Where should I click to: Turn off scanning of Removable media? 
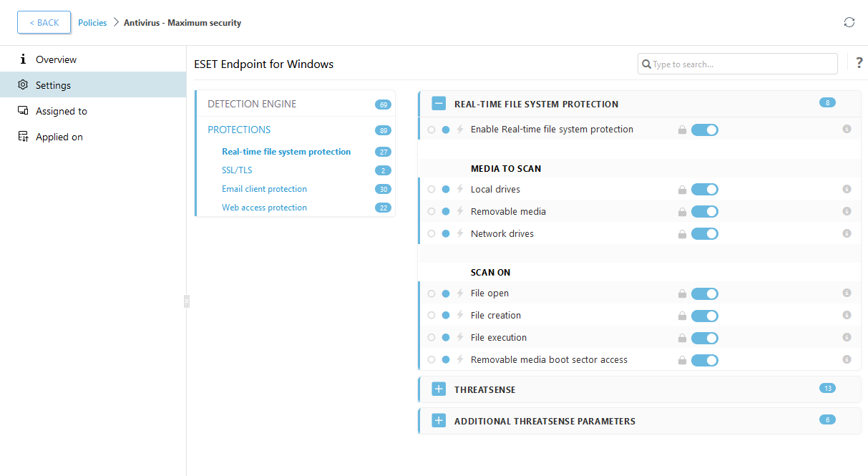[705, 211]
